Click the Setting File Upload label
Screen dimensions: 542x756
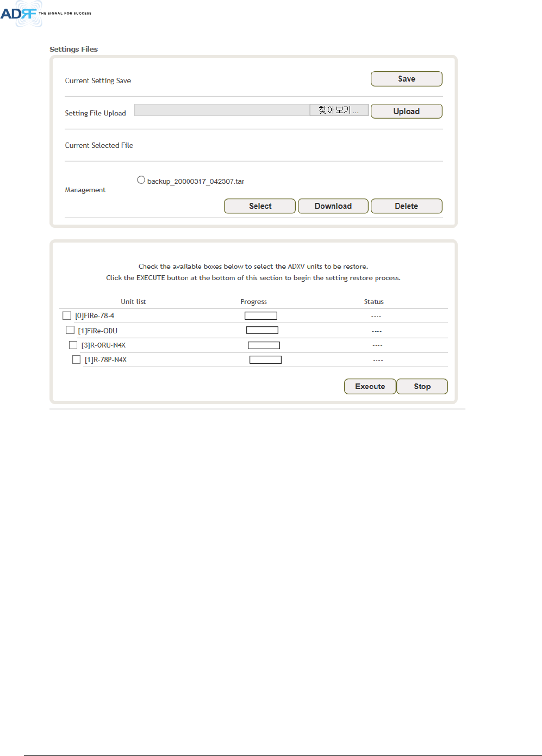[x=95, y=113]
